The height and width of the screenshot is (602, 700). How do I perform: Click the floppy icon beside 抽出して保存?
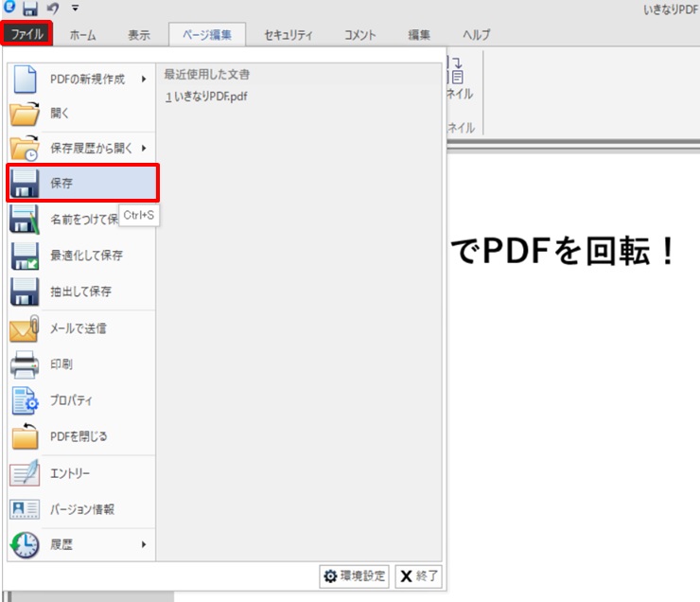[25, 292]
